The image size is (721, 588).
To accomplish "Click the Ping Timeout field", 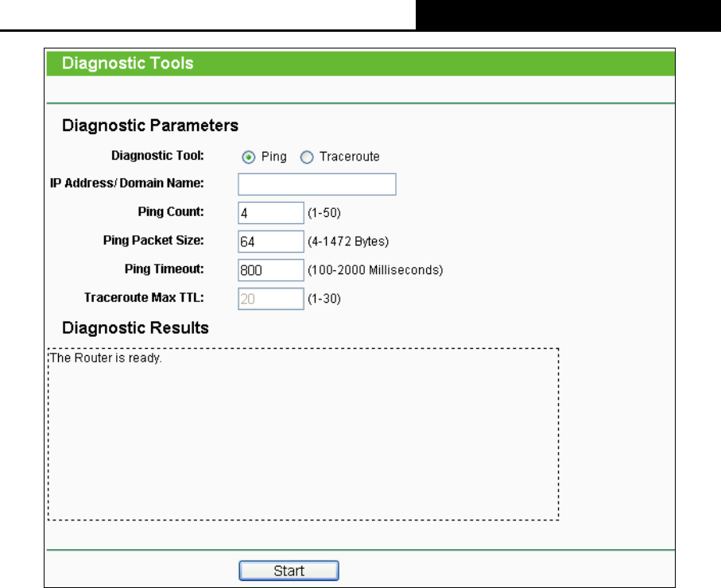I will pyautogui.click(x=271, y=270).
